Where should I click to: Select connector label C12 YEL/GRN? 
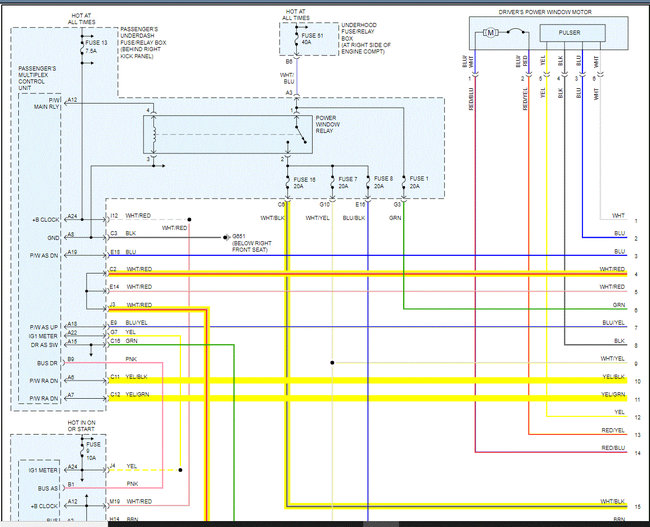pyautogui.click(x=130, y=394)
